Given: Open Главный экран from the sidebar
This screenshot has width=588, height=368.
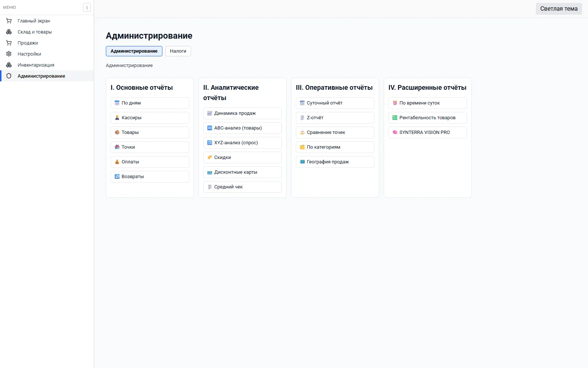Looking at the screenshot, I should pyautogui.click(x=47, y=21).
